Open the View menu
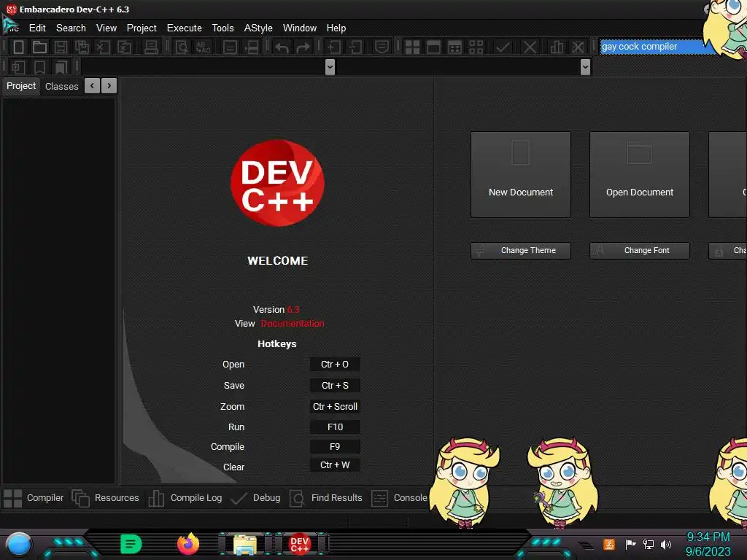 tap(107, 28)
